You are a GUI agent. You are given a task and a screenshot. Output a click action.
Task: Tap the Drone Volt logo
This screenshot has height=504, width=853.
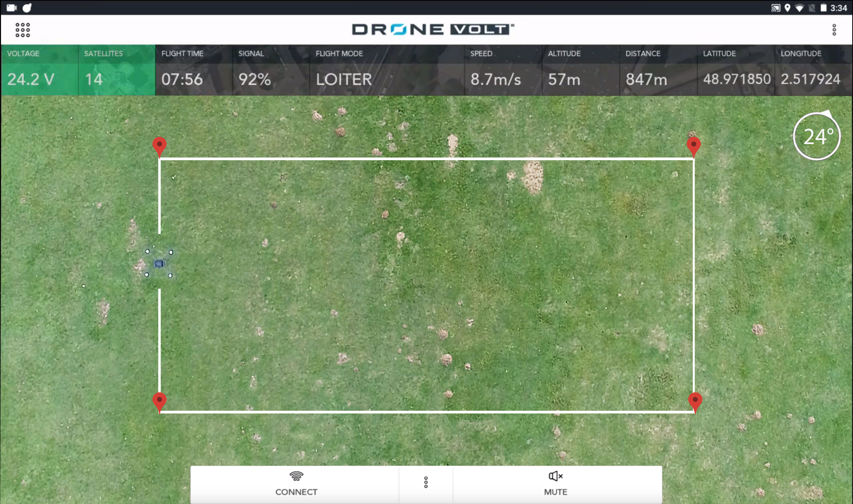tap(433, 30)
